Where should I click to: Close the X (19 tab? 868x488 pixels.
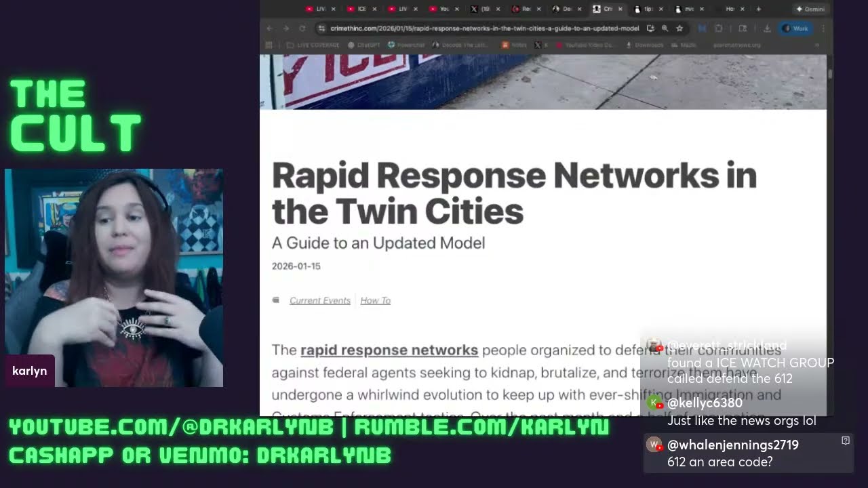[498, 9]
